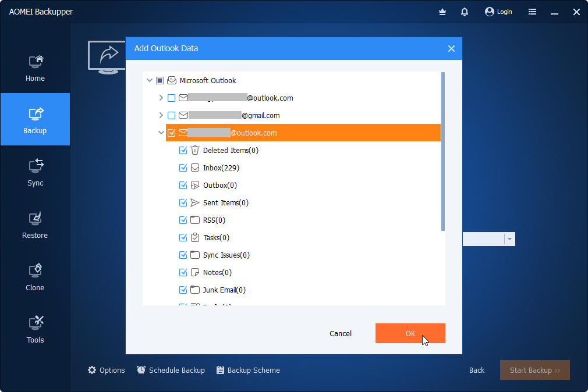
Task: Collapse the highlighted @outlook.com account
Action: pyautogui.click(x=161, y=133)
